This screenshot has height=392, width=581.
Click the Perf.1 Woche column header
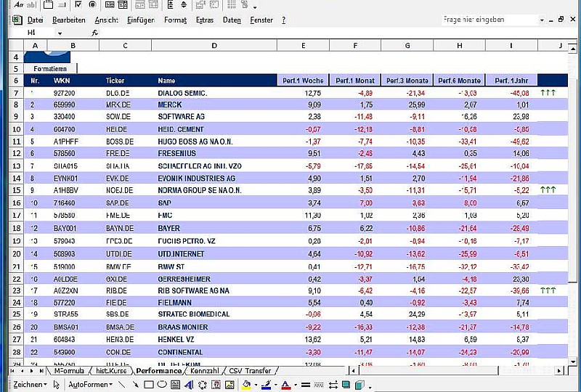click(x=302, y=81)
